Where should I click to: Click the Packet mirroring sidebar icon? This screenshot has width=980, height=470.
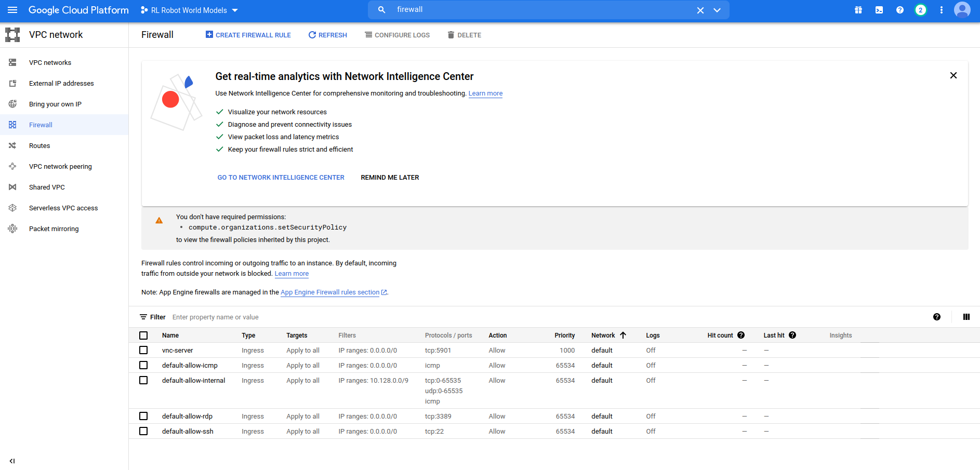click(x=12, y=229)
